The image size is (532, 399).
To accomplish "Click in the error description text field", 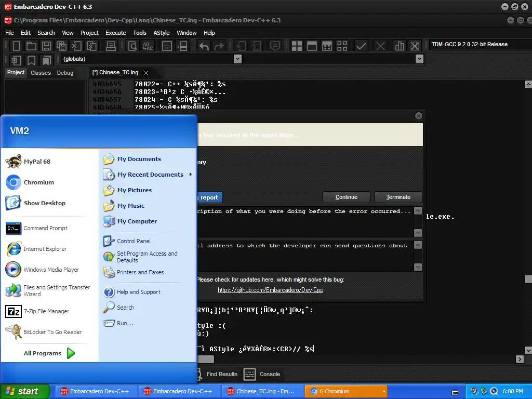I will coord(305,221).
